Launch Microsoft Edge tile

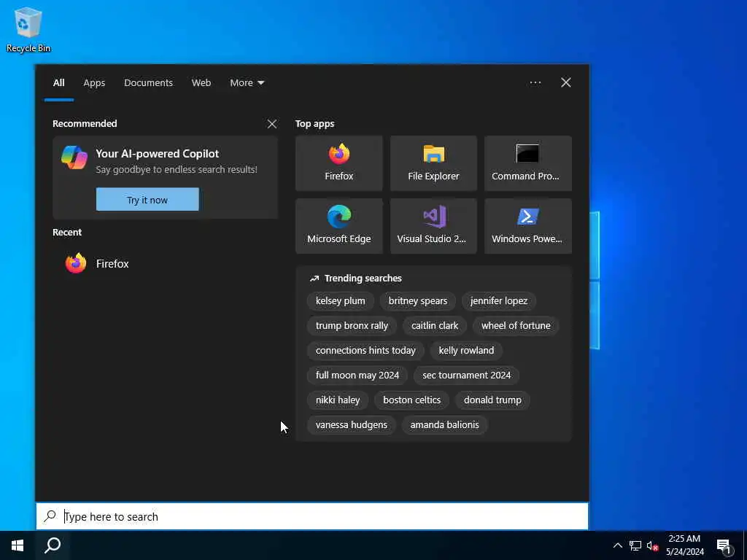tap(338, 226)
